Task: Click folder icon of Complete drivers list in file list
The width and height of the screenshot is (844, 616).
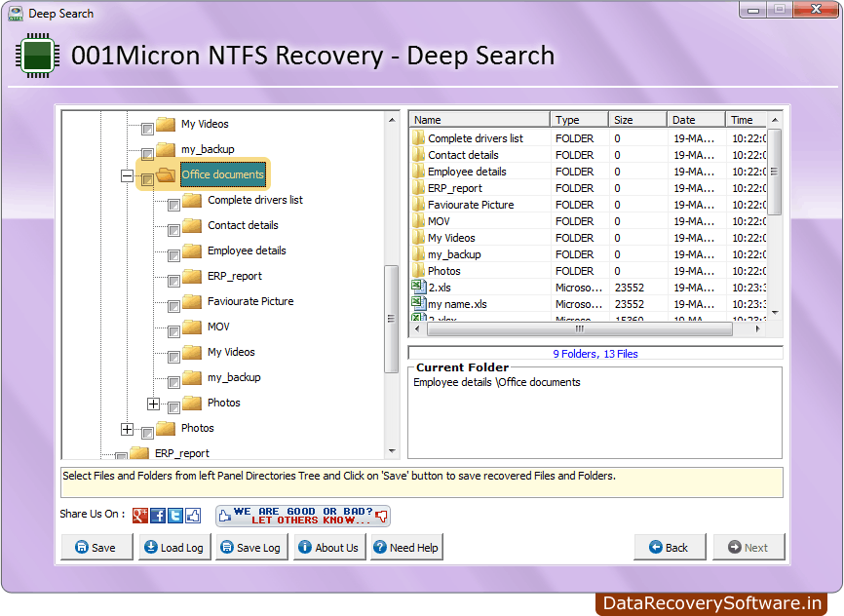Action: tap(419, 137)
